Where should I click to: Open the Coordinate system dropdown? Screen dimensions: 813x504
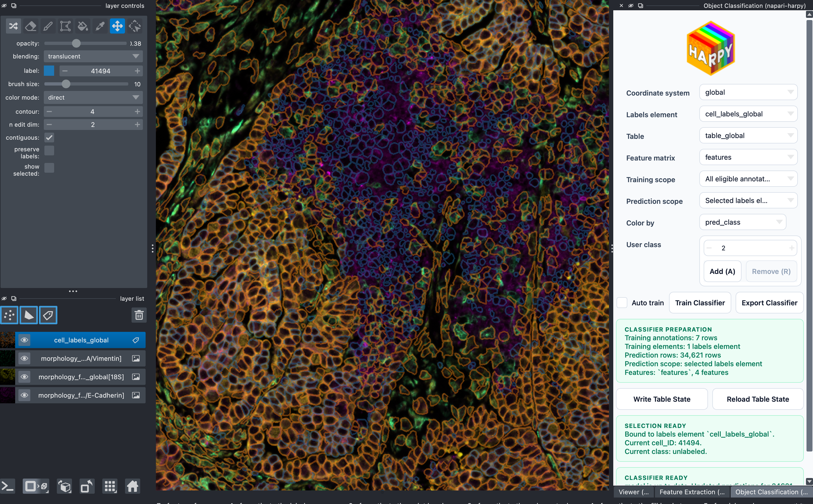[748, 92]
